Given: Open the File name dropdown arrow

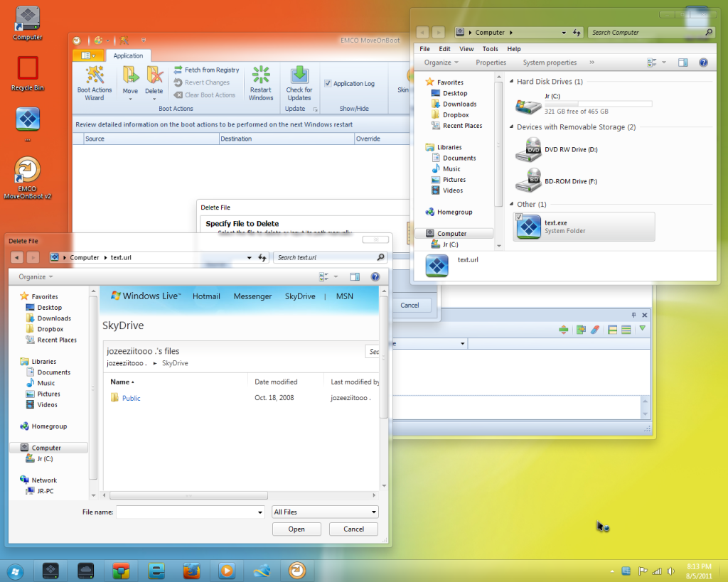Looking at the screenshot, I should (259, 512).
